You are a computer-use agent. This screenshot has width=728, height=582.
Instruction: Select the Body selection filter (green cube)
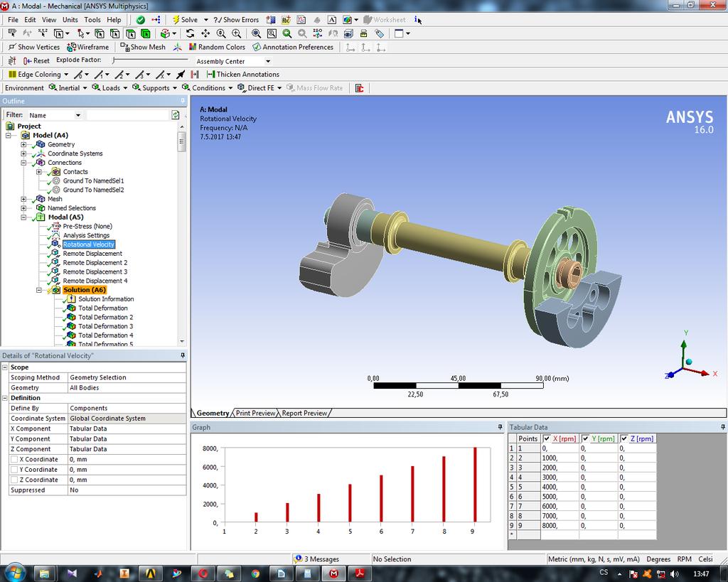click(146, 33)
